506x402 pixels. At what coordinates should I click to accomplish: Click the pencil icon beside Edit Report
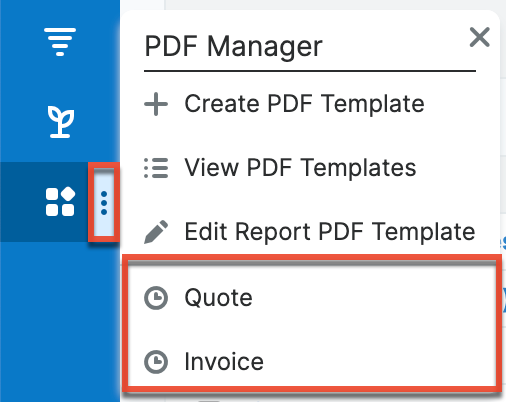[156, 232]
